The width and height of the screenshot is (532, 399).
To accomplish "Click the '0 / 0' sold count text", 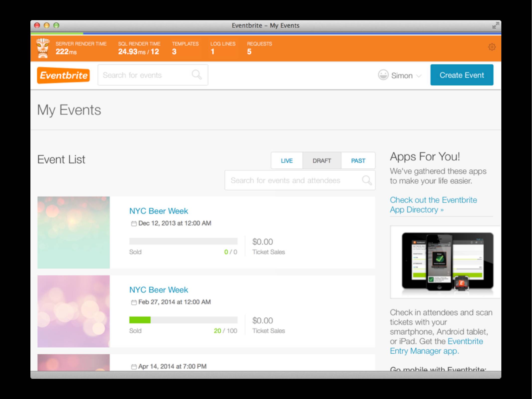I will 231,252.
